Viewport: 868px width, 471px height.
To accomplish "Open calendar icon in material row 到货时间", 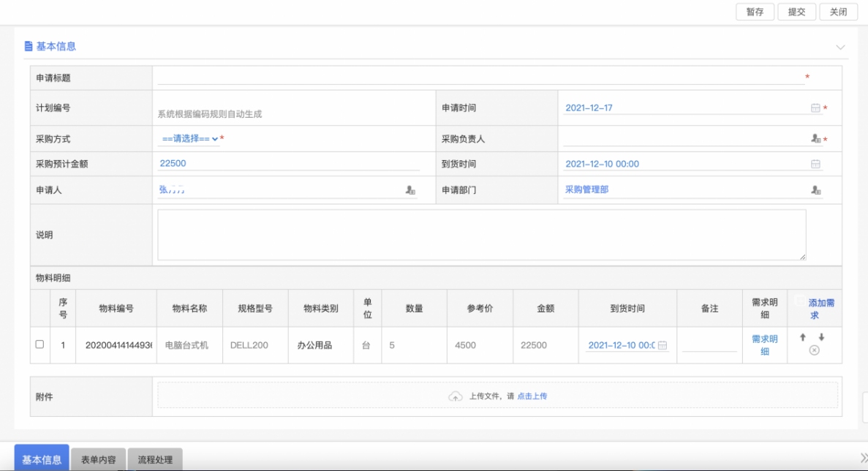I will click(662, 345).
